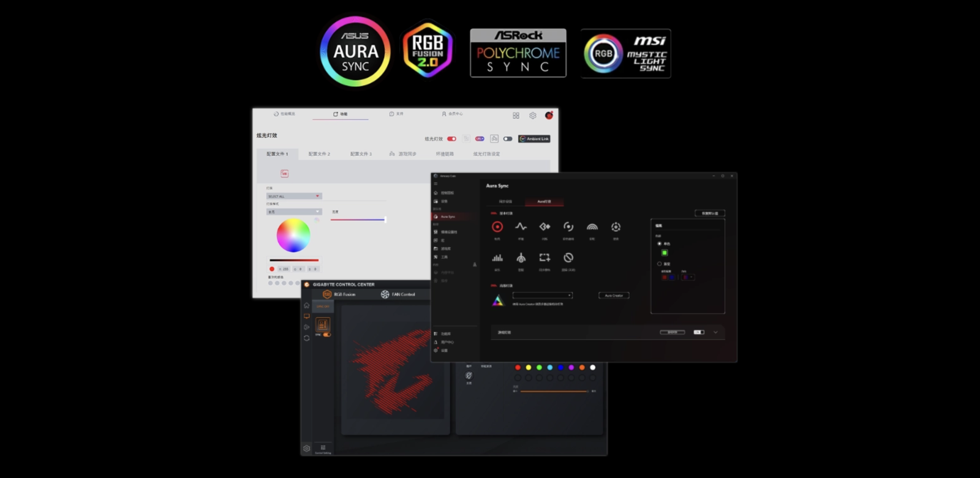Click the orange brightness slider in RGB Fusion
This screenshot has height=478, width=980.
click(x=554, y=391)
